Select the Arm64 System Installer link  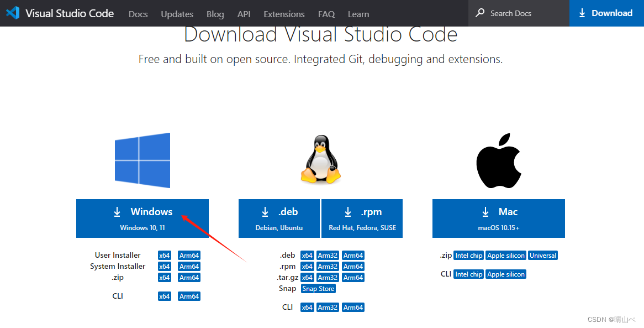[x=189, y=266]
